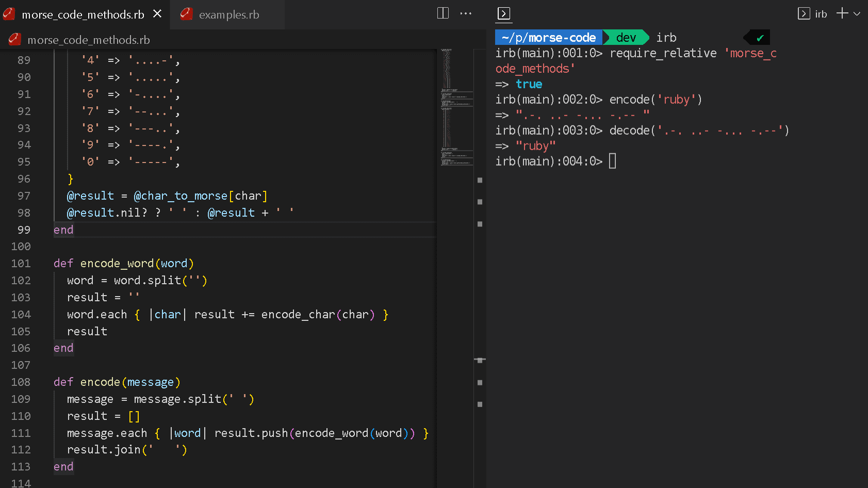Viewport: 868px width, 488px height.
Task: Click the dev branch segment in terminal prompt
Action: pos(626,38)
